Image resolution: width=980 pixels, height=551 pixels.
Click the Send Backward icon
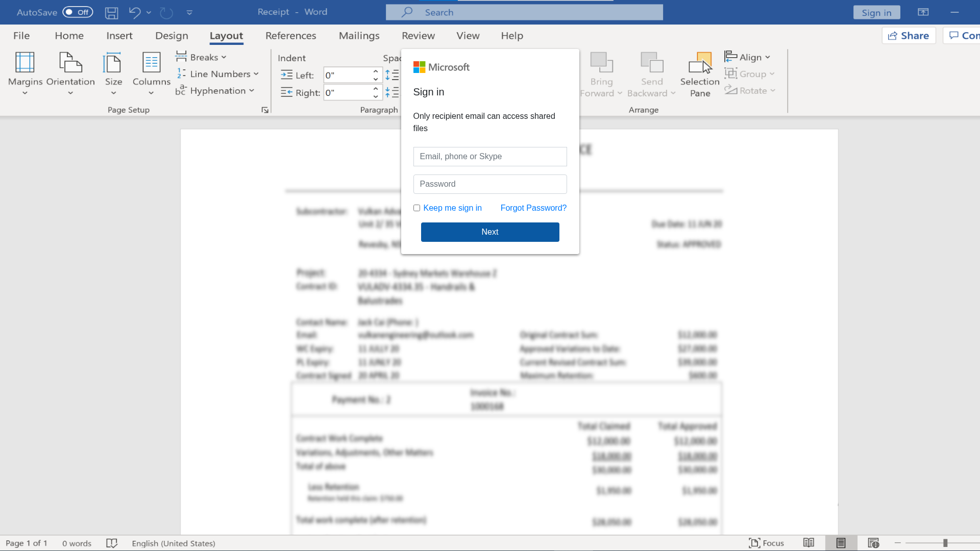coord(652,62)
